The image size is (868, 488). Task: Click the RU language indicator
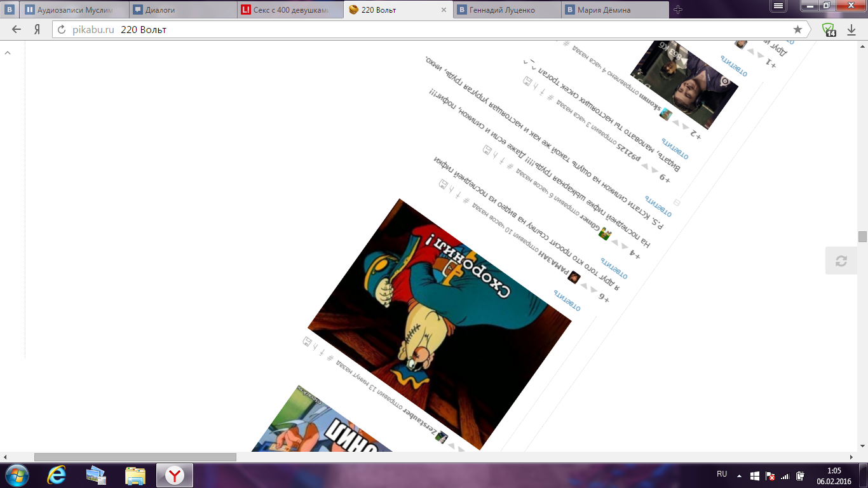pos(722,475)
